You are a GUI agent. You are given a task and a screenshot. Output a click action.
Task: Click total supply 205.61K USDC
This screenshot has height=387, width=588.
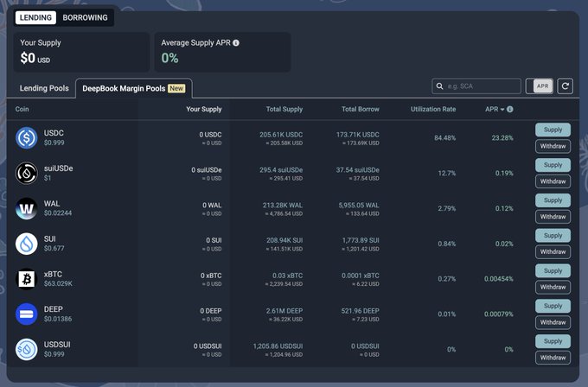coord(281,135)
